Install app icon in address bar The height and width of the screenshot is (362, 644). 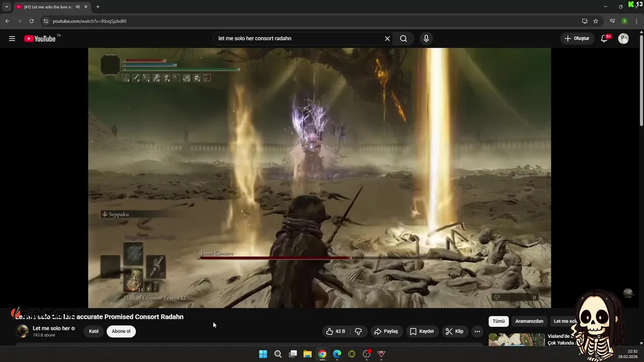coord(585,21)
